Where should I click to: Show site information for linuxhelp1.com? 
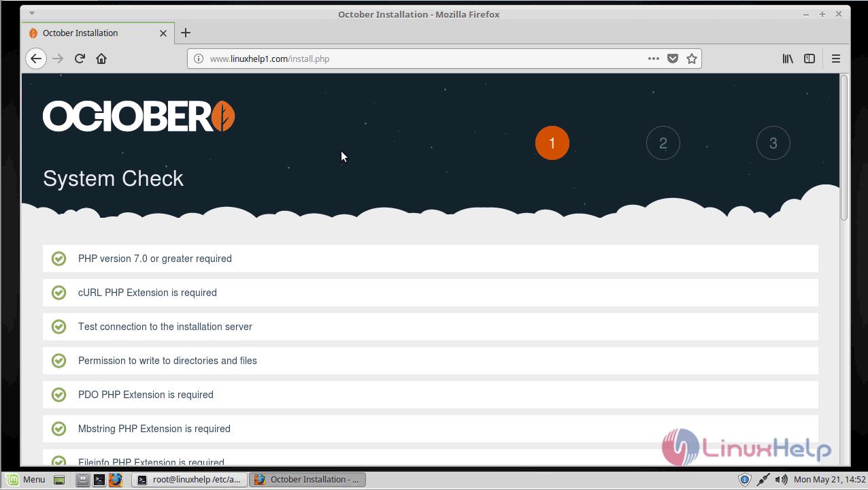point(199,59)
